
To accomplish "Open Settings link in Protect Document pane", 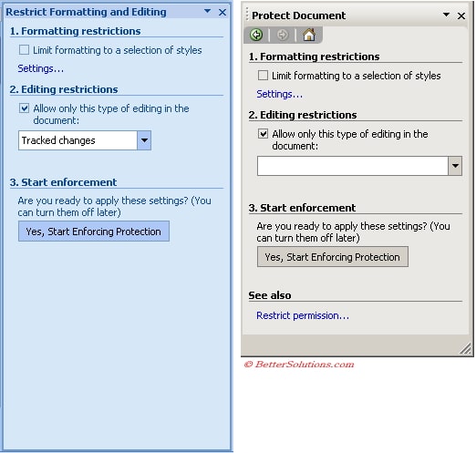I will click(x=280, y=94).
